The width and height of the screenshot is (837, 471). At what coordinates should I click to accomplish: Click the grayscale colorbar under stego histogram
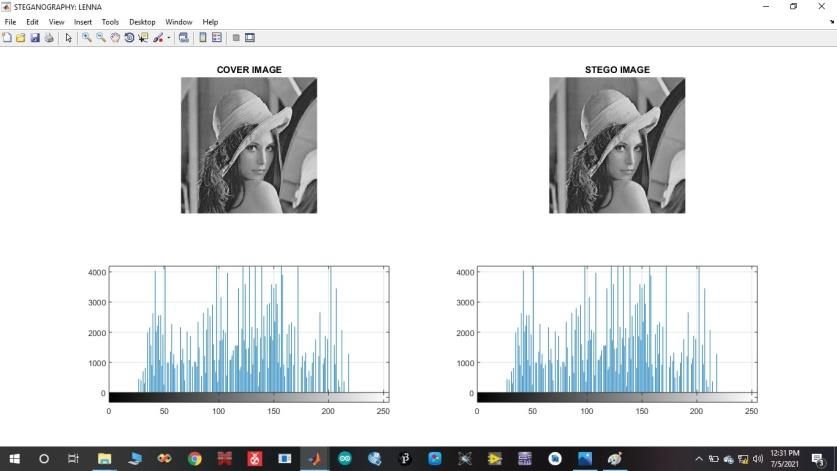(617, 397)
